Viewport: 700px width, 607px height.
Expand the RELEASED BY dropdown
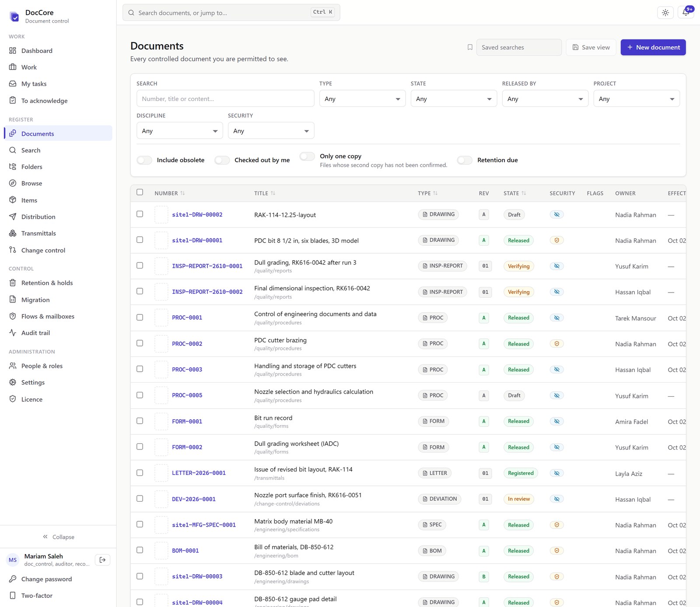pos(545,99)
